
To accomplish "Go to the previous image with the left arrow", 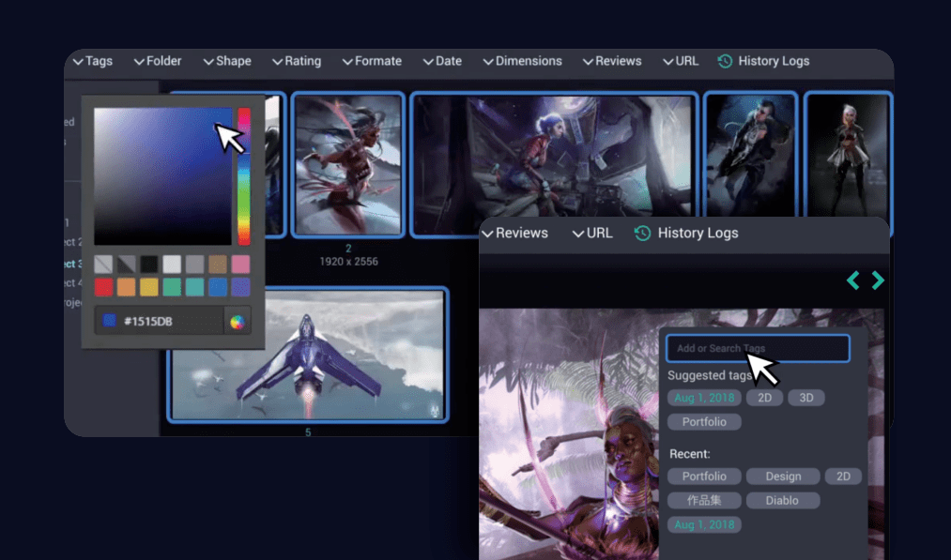I will pos(853,280).
